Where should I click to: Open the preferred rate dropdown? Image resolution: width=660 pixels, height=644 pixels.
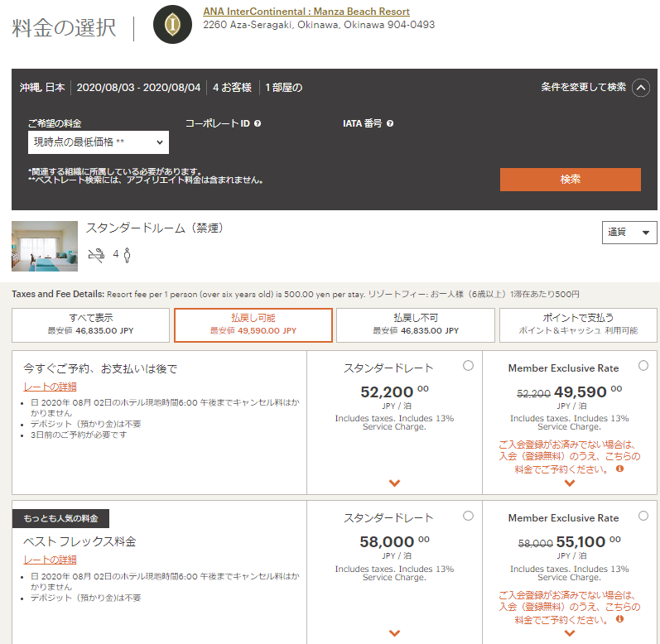pos(98,142)
